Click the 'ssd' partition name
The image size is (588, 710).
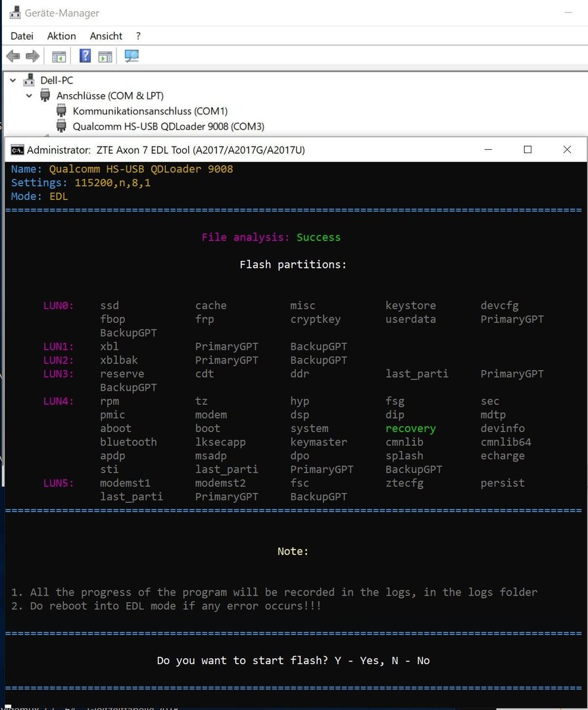tap(110, 306)
